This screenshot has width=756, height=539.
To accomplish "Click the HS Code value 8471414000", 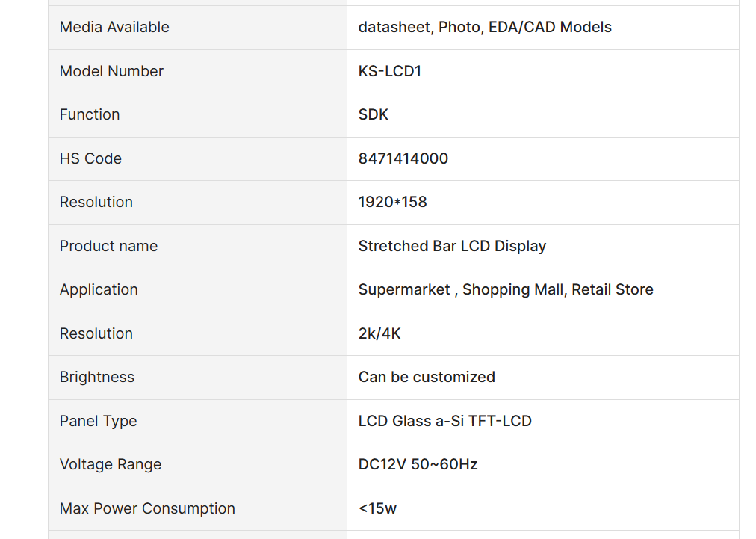I will click(403, 158).
